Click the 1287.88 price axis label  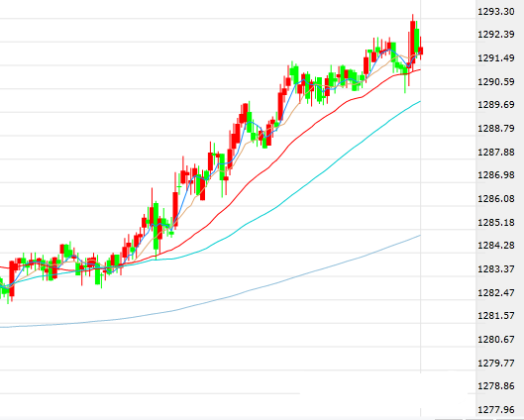[496, 152]
